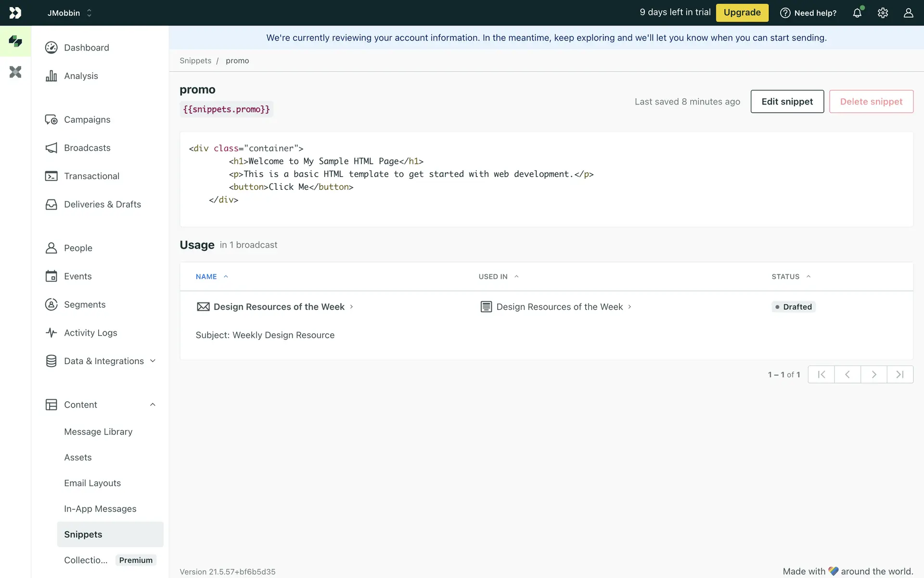The height and width of the screenshot is (578, 924).
Task: Go to the last page of results
Action: [x=899, y=374]
